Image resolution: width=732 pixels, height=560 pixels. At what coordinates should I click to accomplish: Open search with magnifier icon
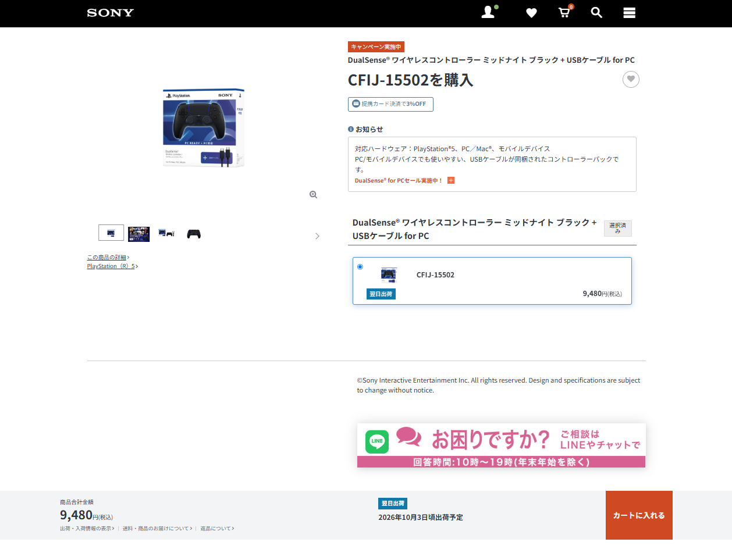point(596,12)
